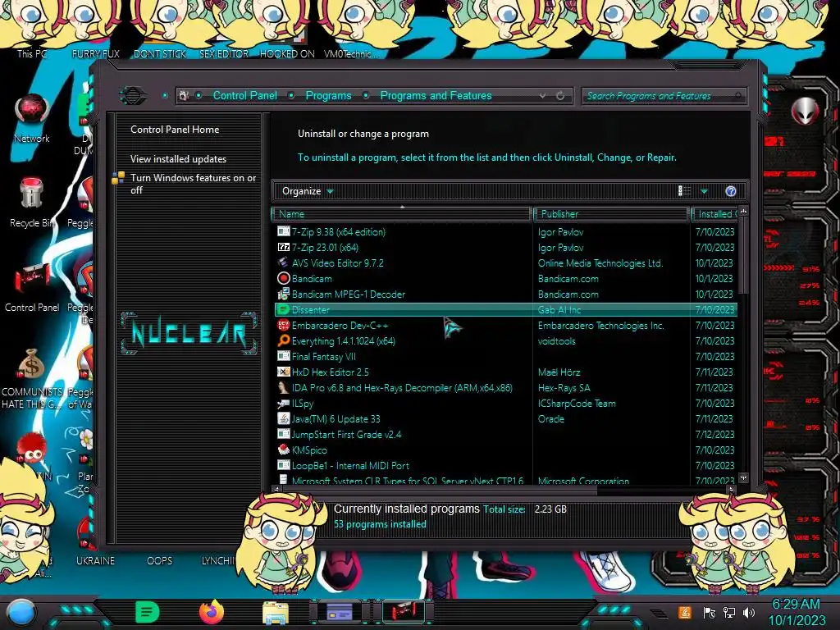Click Control Panel in the breadcrumb
Image resolution: width=840 pixels, height=630 pixels.
pyautogui.click(x=245, y=95)
